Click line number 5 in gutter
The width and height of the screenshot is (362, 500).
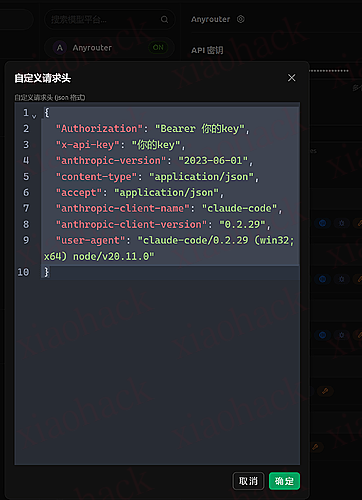pos(26,177)
